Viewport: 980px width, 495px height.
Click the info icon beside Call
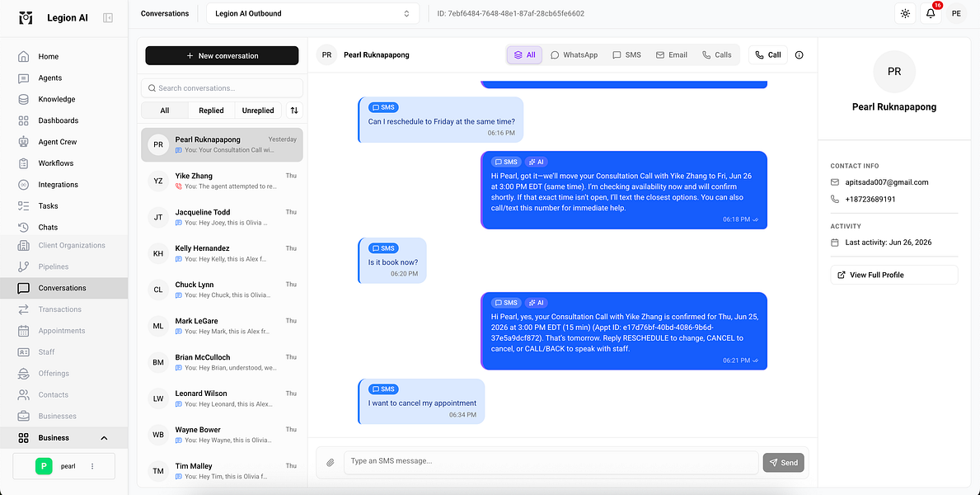[799, 55]
